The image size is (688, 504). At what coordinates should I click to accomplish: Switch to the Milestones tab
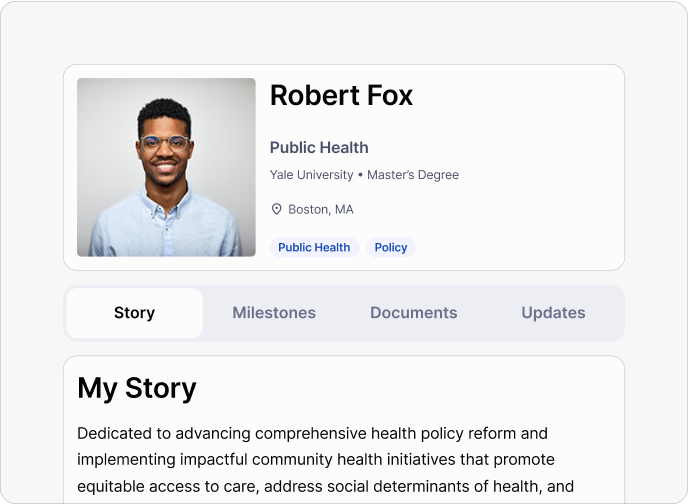point(274,313)
